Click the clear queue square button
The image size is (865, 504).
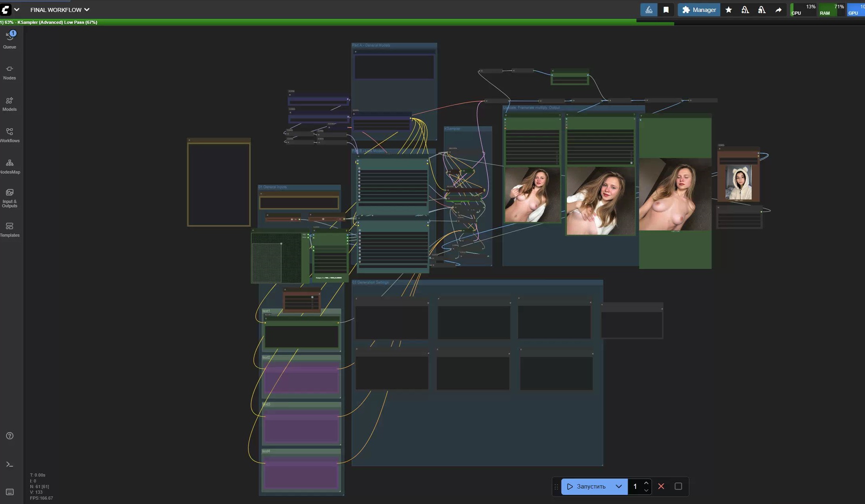pos(678,486)
